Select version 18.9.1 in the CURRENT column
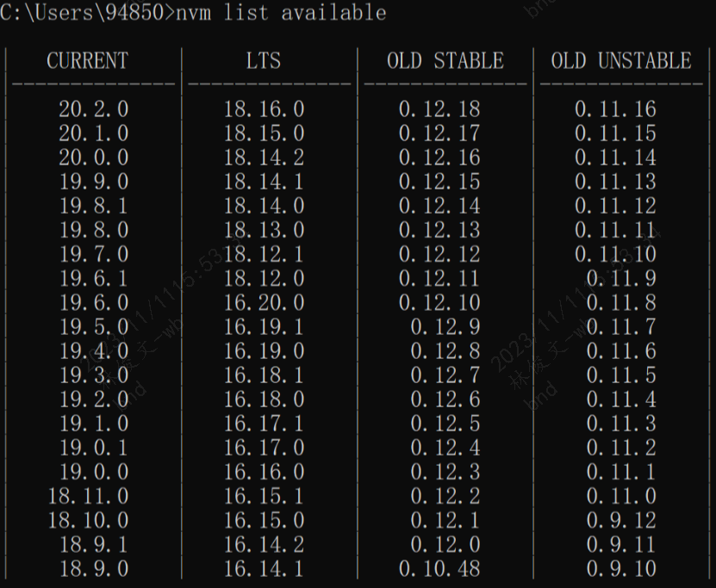The image size is (716, 588). click(x=94, y=545)
